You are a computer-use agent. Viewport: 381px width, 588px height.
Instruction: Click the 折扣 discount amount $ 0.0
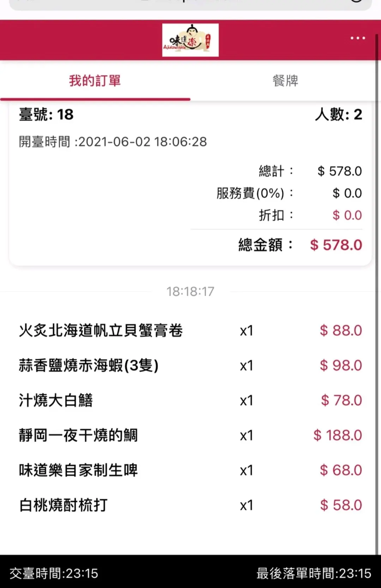tap(347, 215)
